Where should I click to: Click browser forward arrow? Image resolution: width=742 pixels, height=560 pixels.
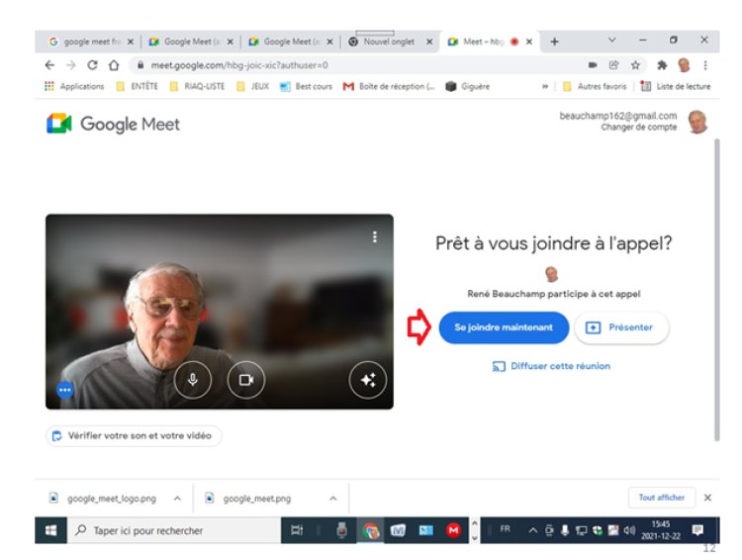[x=71, y=65]
